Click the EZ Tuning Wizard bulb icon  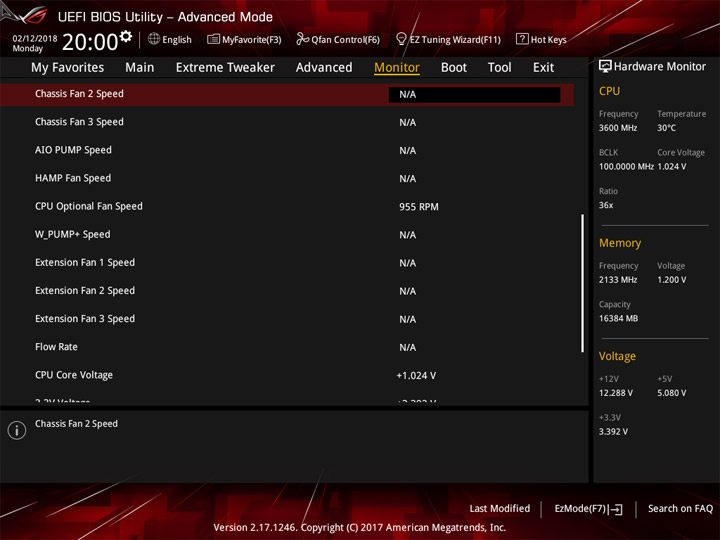(401, 39)
